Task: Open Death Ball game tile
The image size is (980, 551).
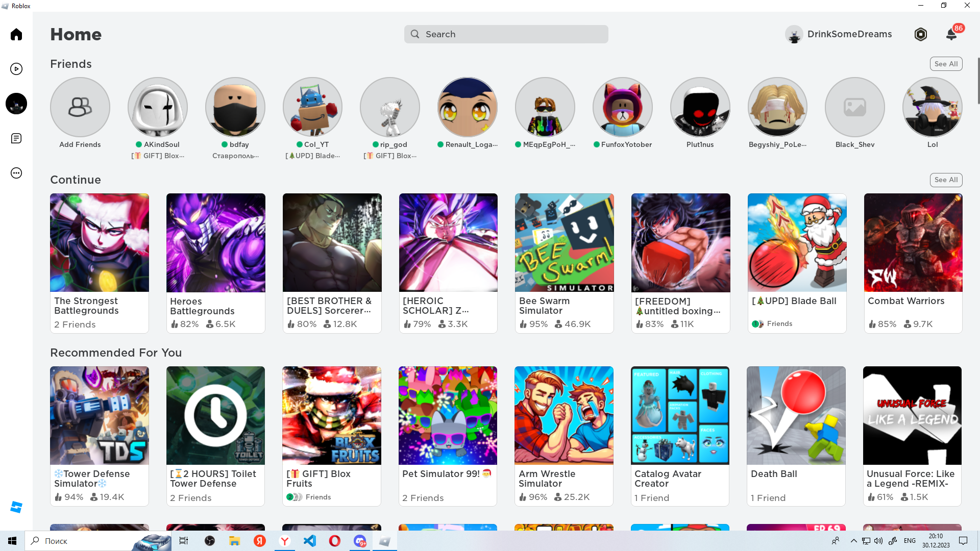Action: 796,415
